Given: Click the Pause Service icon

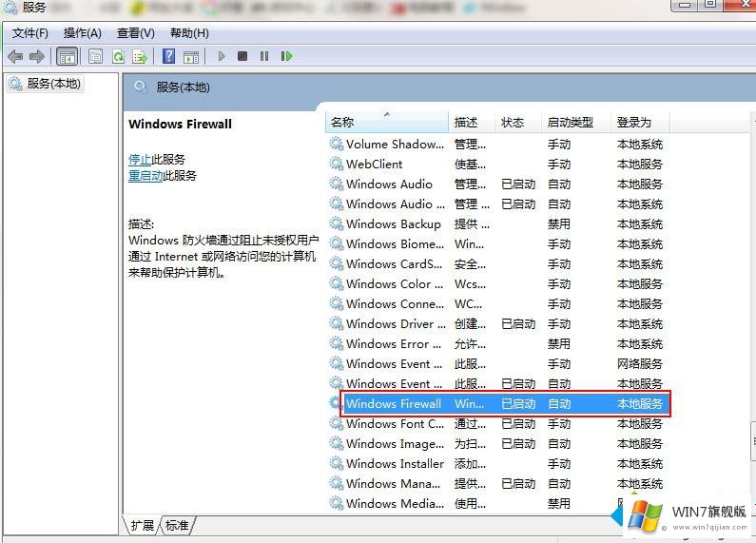Looking at the screenshot, I should tap(264, 56).
